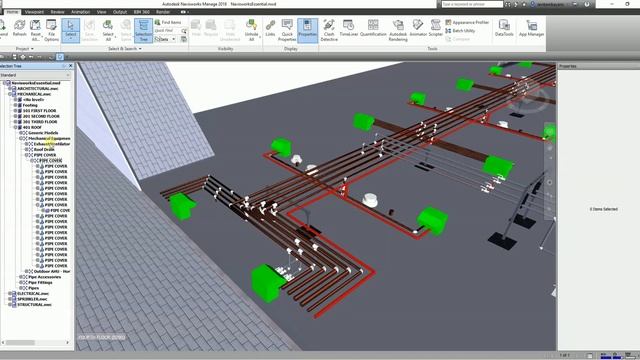Select STRUCTURAL.nwc in the tree

click(34, 304)
